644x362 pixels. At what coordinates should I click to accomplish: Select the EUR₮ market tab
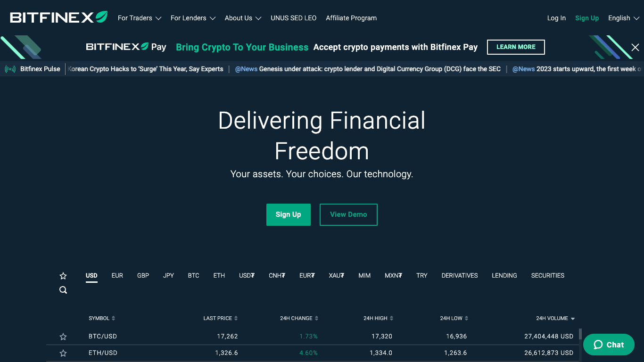tap(307, 276)
